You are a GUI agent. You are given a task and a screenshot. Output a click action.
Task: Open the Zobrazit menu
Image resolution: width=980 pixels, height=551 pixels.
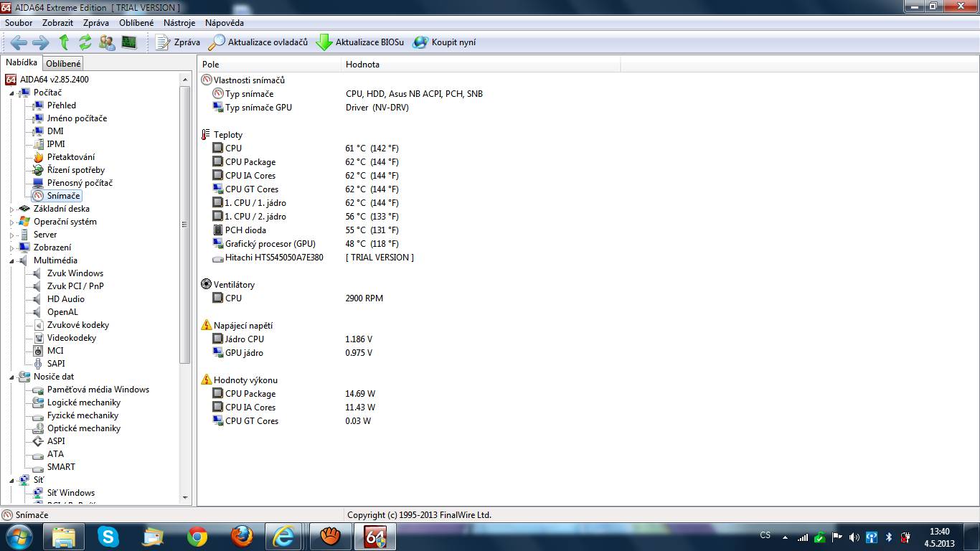coord(57,23)
